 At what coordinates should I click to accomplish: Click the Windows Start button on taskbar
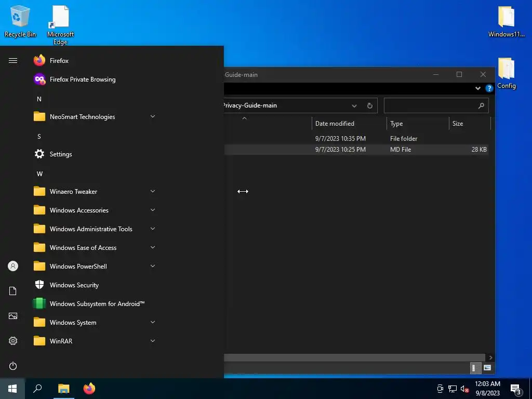coord(12,389)
